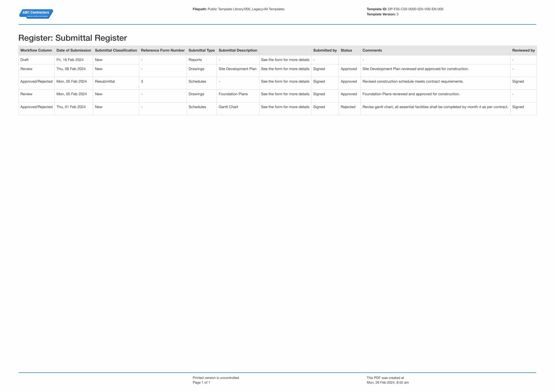Screen dimensions: 555x392
Task: Click the Filepath text in the header
Action: click(238, 9)
